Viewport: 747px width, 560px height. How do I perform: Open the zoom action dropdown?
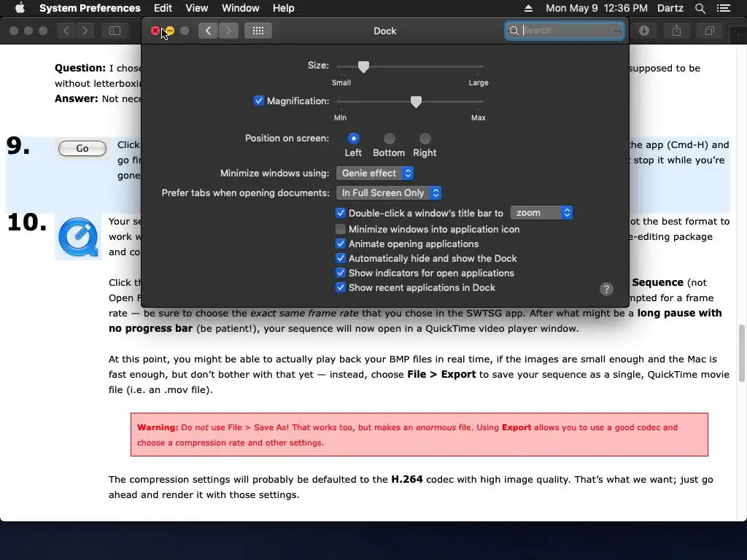tap(541, 213)
